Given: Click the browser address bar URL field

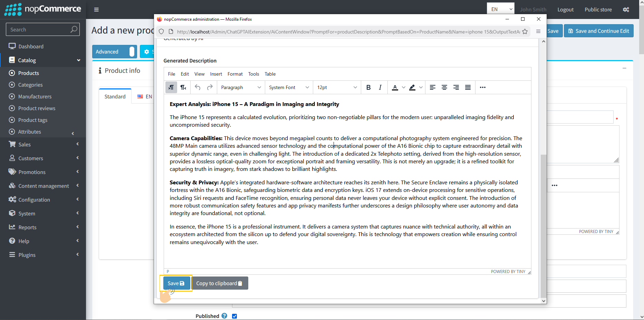Looking at the screenshot, I should point(345,31).
